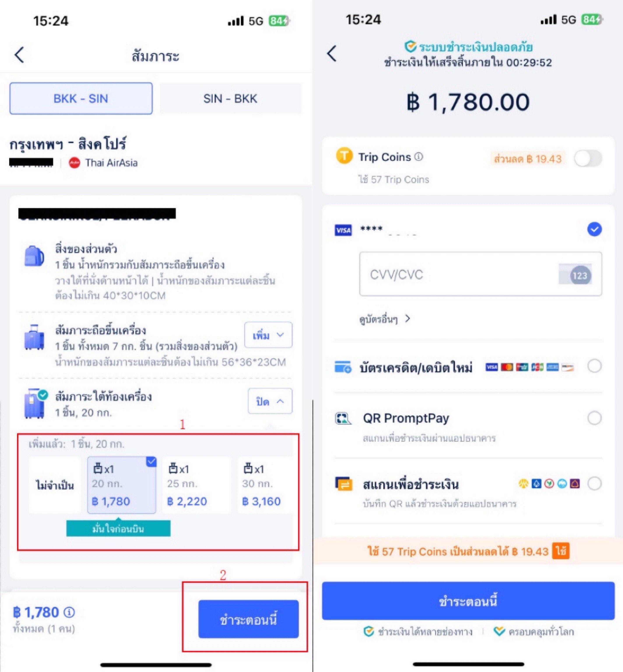Apply 57 Trip Coins using orange ใช้ button
The height and width of the screenshot is (672, 623).
coord(561,551)
